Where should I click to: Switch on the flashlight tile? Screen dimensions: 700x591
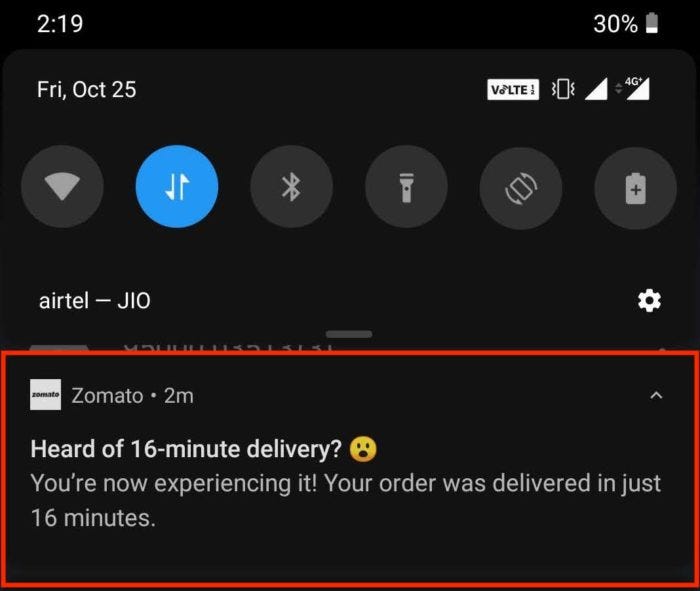coord(406,187)
